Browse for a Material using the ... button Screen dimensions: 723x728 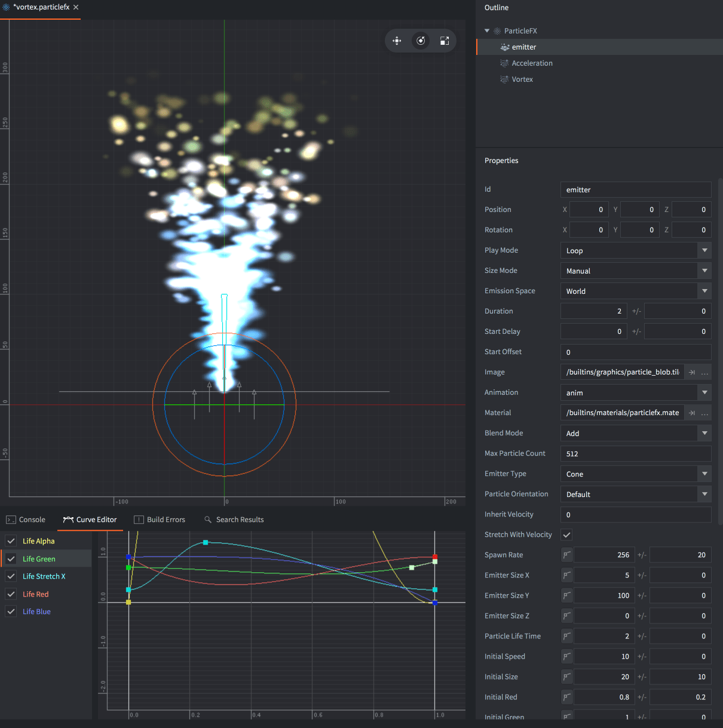click(x=706, y=413)
